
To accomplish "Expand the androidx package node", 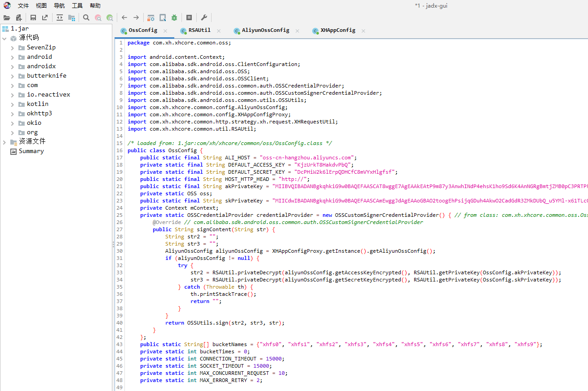I will click(x=13, y=66).
